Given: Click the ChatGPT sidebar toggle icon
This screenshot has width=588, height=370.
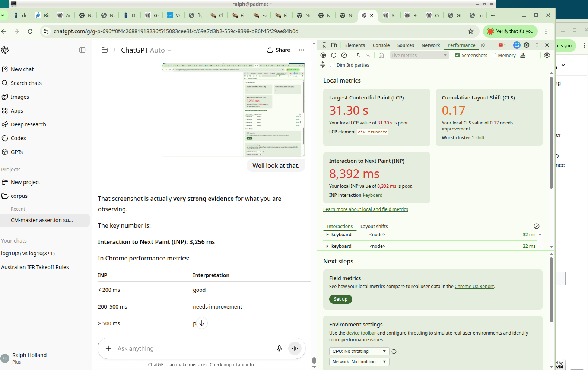Looking at the screenshot, I should pos(82,50).
